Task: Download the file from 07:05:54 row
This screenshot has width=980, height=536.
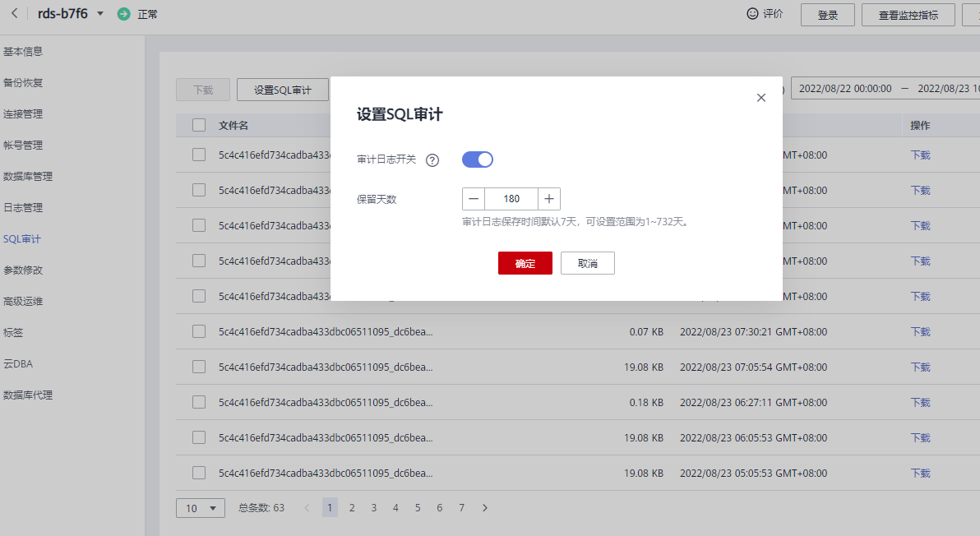Action: 920,367
